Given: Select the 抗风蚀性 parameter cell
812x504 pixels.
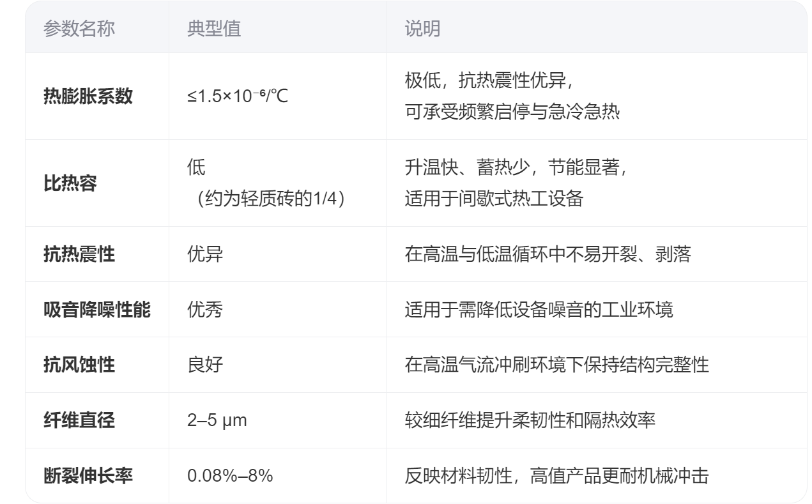Looking at the screenshot, I should (x=79, y=365).
